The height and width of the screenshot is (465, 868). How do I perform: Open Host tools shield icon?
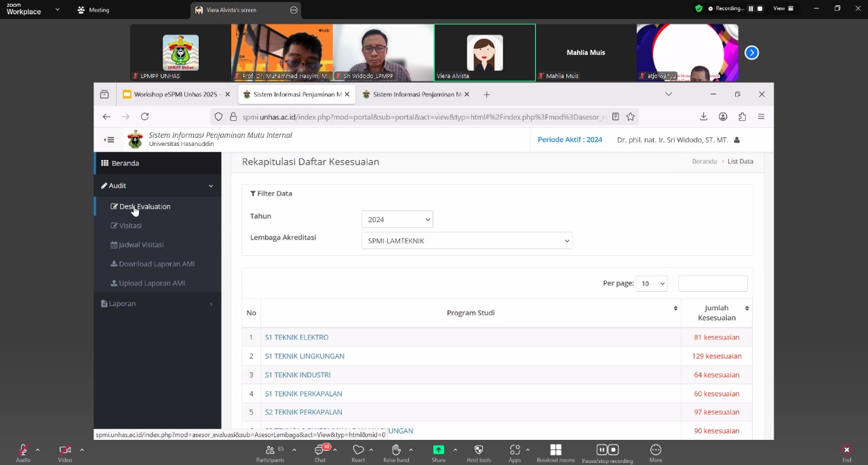tap(479, 450)
